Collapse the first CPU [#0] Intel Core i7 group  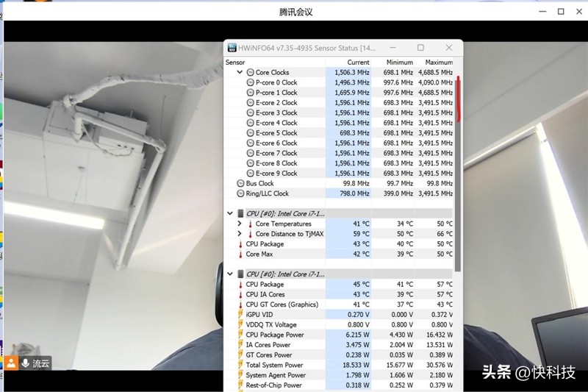[230, 213]
